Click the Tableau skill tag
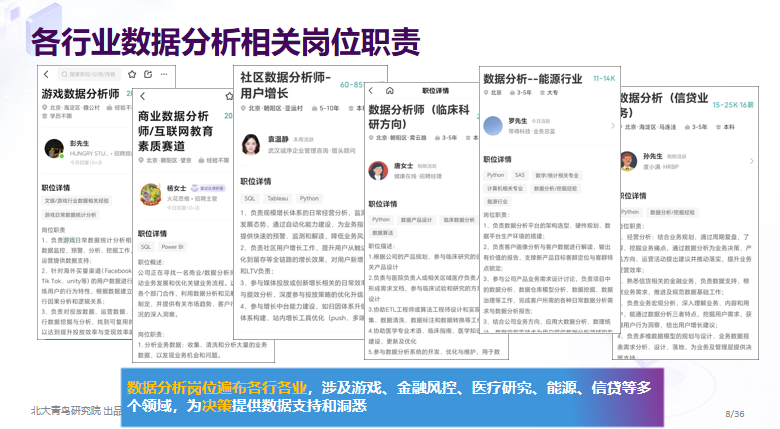Screen dimensions: 780x429 click(278, 199)
